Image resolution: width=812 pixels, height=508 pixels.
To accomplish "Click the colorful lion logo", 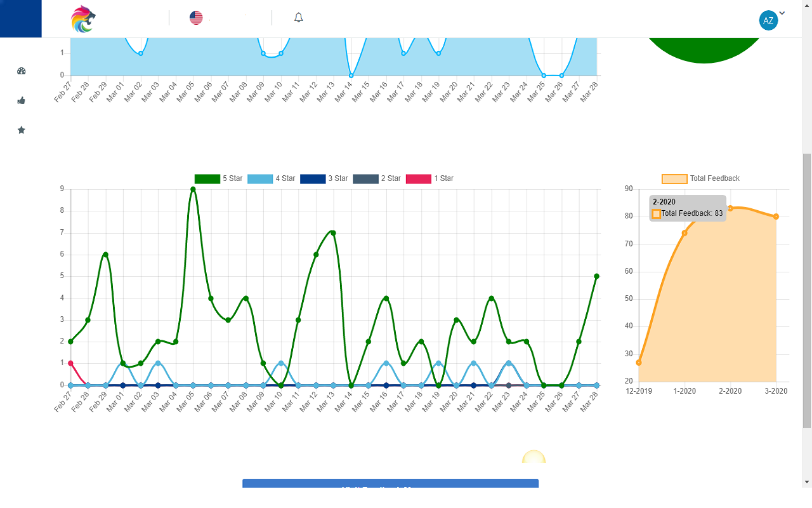I will point(83,18).
